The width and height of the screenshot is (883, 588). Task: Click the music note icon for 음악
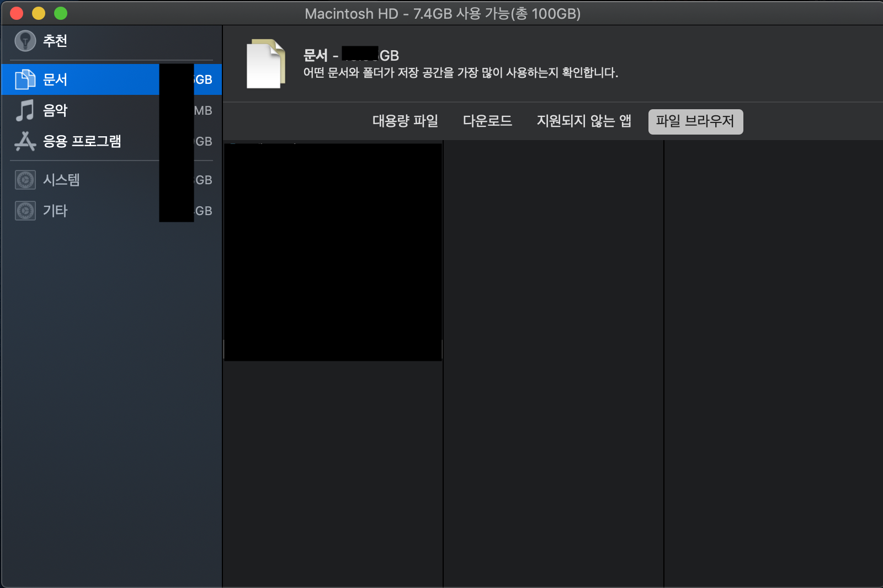click(25, 110)
